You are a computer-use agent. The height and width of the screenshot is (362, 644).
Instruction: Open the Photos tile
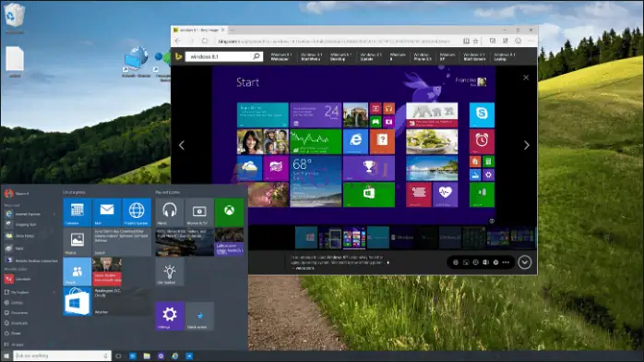pos(77,242)
